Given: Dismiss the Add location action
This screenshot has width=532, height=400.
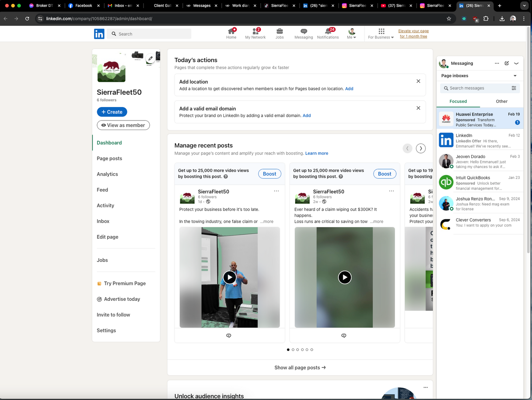Looking at the screenshot, I should click(x=419, y=81).
